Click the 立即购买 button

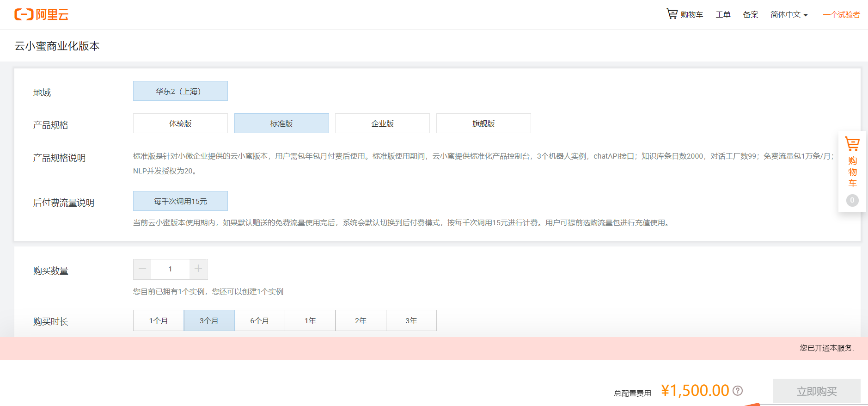click(817, 391)
